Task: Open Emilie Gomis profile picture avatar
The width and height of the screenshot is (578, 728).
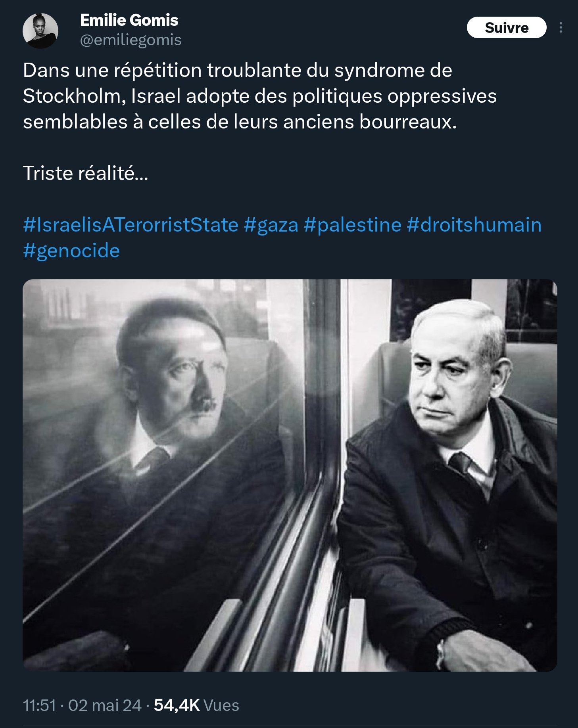Action: tap(40, 31)
